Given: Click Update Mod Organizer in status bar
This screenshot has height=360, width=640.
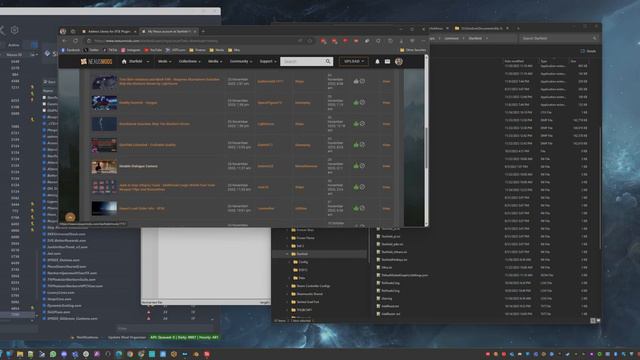Looking at the screenshot, I should click(127, 338).
